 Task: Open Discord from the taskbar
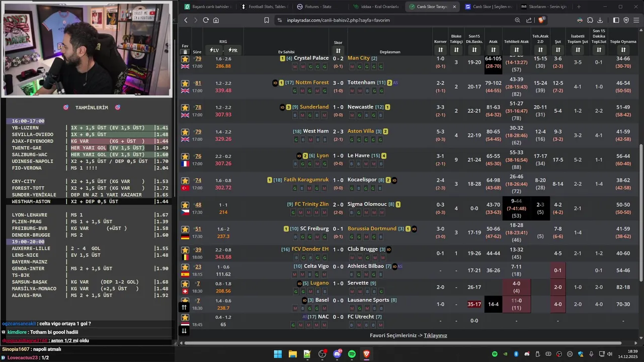coord(337,354)
